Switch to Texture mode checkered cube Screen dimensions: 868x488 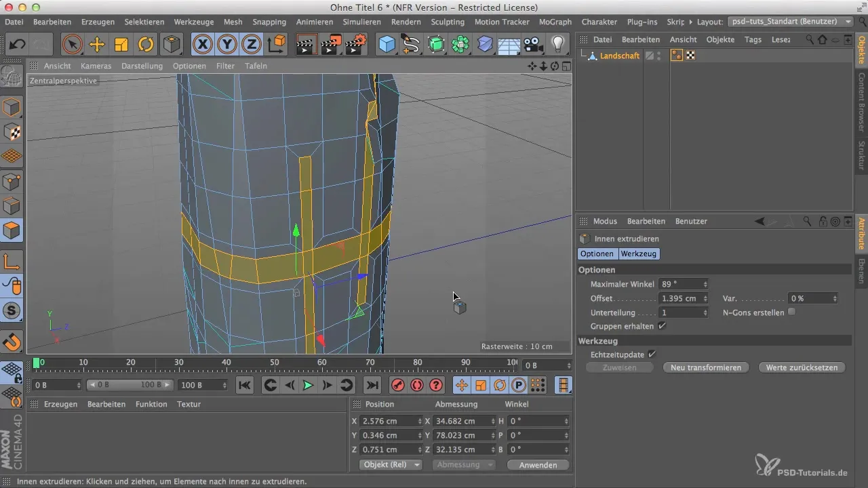(12, 131)
